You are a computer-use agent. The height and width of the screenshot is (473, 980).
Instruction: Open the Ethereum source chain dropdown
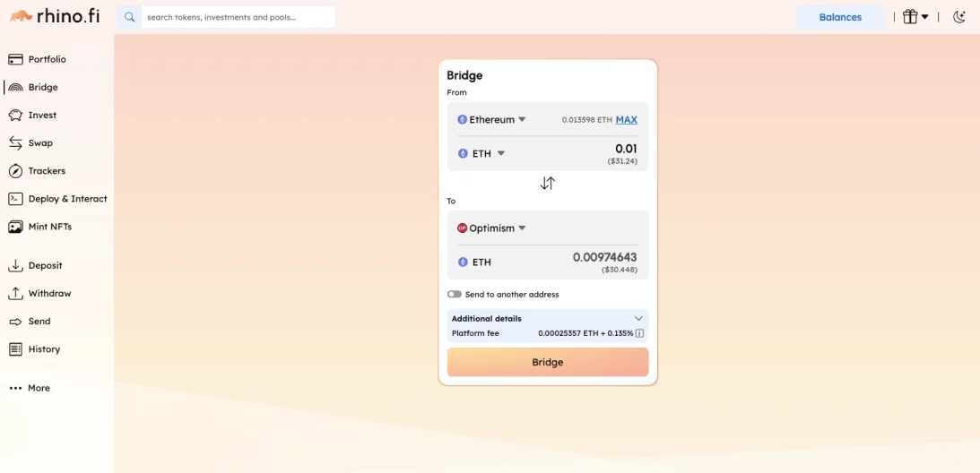pos(492,119)
